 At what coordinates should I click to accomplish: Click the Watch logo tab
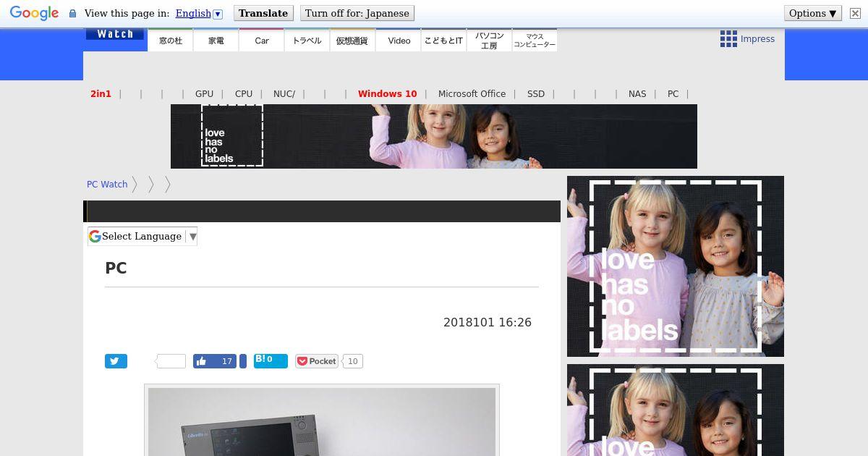tap(115, 34)
